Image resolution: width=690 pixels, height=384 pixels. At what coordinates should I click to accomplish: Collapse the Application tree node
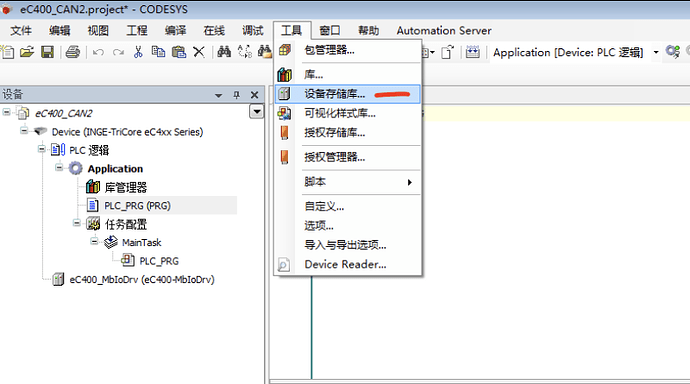[x=59, y=168]
